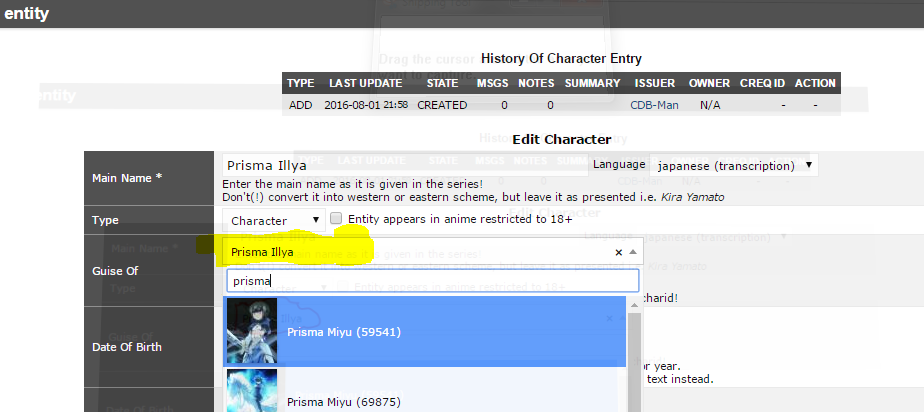Viewport: 924px width, 412px height.
Task: Enable the anime restricted to 18+ checkbox
Action: click(x=337, y=219)
